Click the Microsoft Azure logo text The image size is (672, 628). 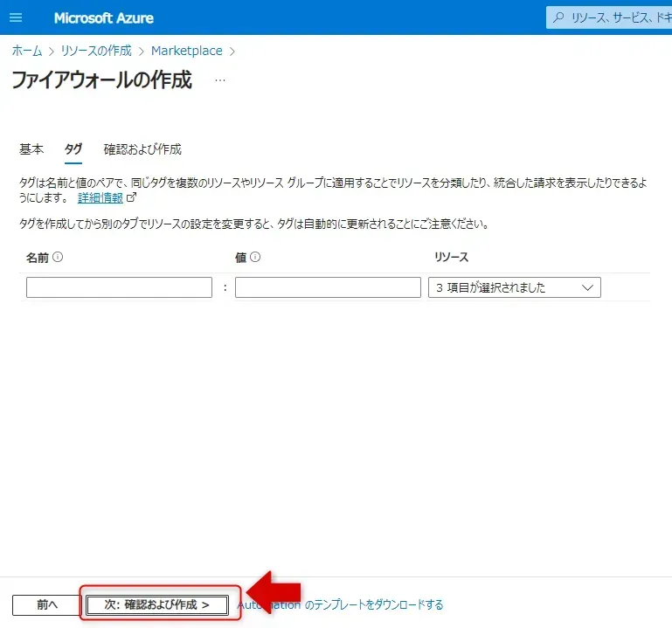point(103,18)
